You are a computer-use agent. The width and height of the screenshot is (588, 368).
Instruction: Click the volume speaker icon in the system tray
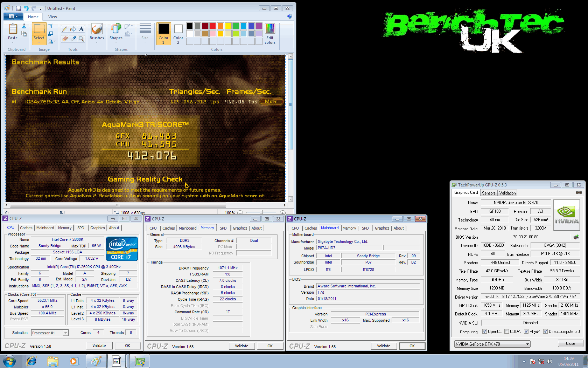click(549, 361)
